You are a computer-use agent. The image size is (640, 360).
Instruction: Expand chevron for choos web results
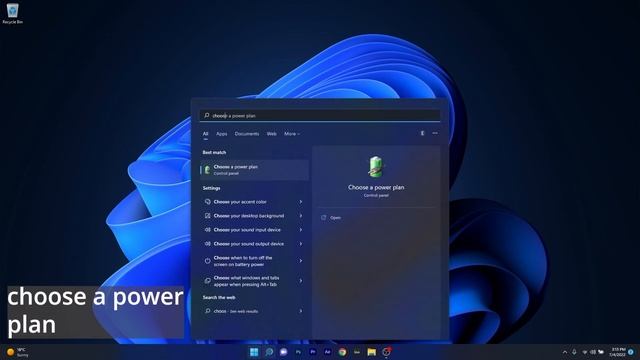pos(301,311)
